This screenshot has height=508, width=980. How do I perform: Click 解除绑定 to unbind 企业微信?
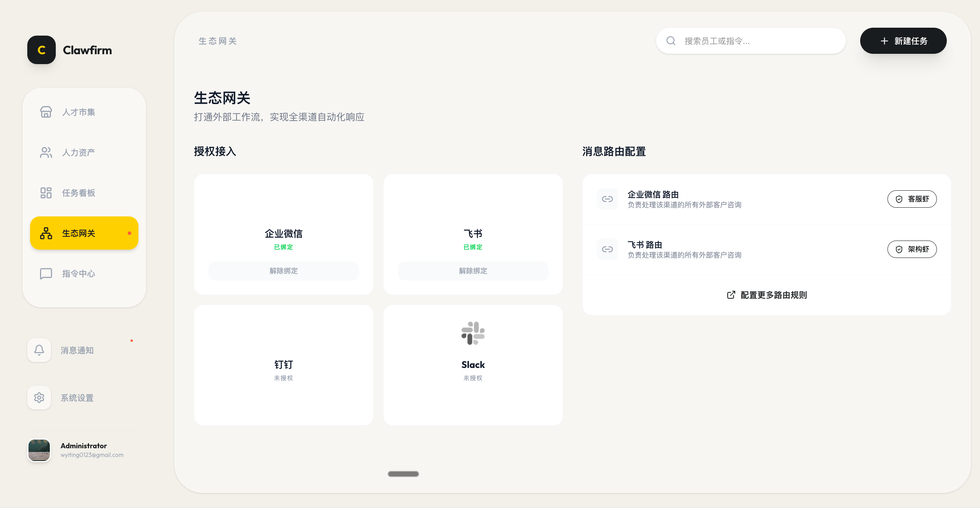pos(283,271)
